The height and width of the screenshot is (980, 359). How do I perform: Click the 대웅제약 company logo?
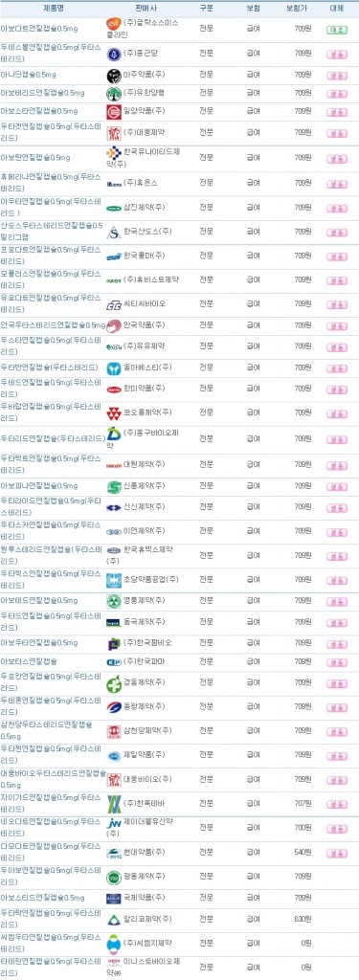click(x=114, y=133)
